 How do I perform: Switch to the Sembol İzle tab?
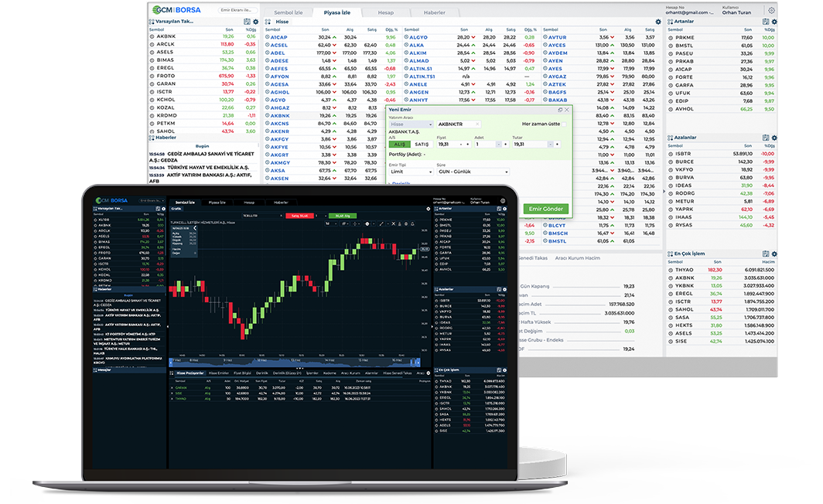pos(289,12)
